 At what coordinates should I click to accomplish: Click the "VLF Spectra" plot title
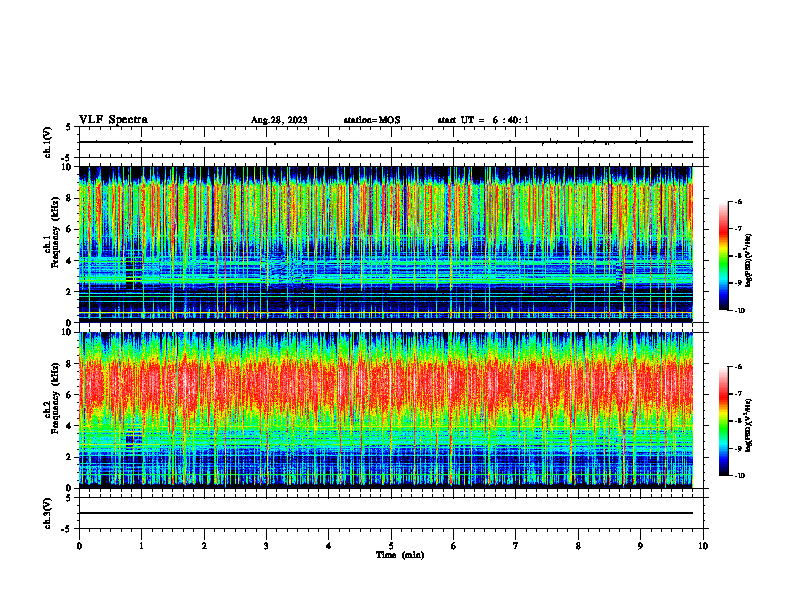(113, 120)
